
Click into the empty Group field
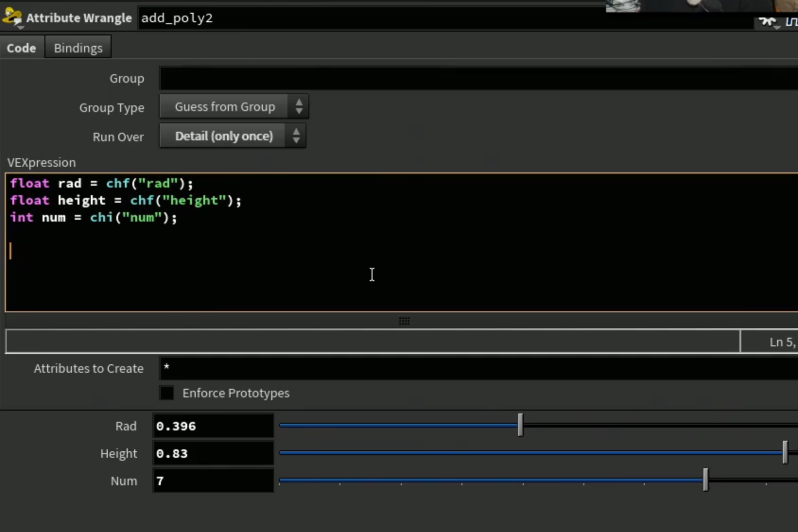tap(478, 78)
